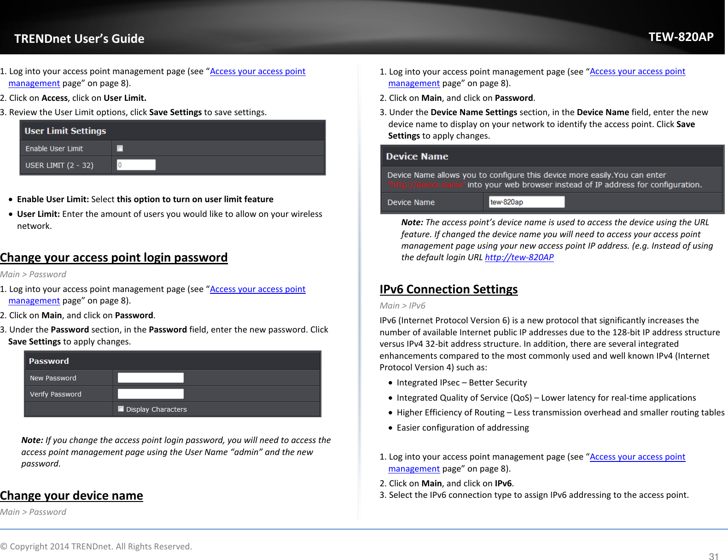The height and width of the screenshot is (560, 728).
Task: Click the 'User Limit Settings' panel title
Action: coord(65,131)
